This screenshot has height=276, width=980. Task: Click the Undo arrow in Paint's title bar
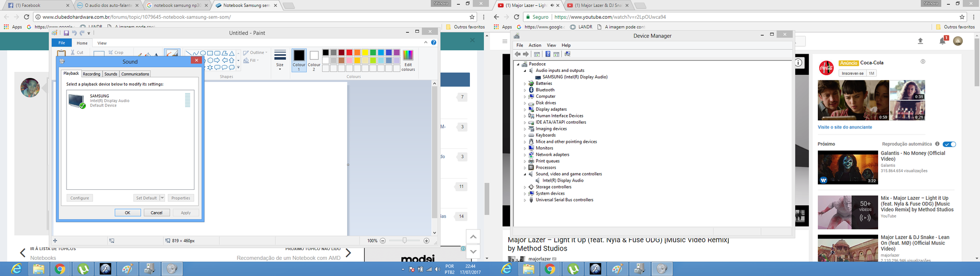pyautogui.click(x=74, y=33)
